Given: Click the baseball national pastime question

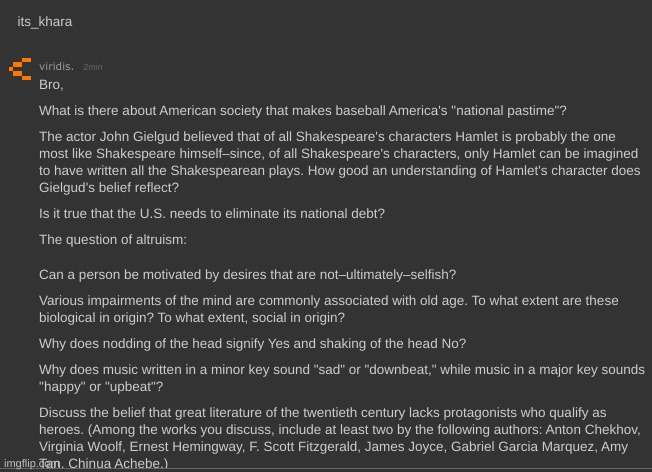Looking at the screenshot, I should (x=303, y=111).
